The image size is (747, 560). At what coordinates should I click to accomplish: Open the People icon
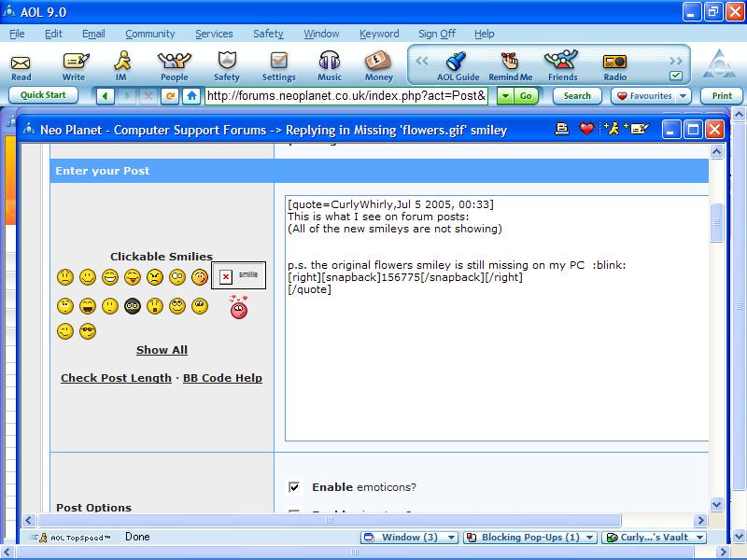pyautogui.click(x=175, y=66)
